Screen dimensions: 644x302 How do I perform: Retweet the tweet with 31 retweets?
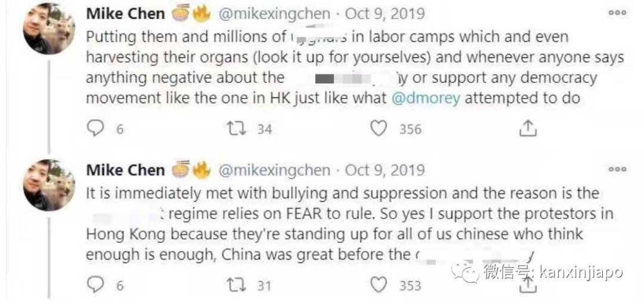tap(237, 285)
